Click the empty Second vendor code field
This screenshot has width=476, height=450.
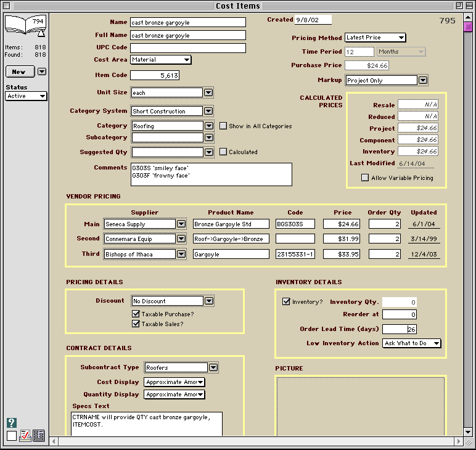(x=295, y=239)
